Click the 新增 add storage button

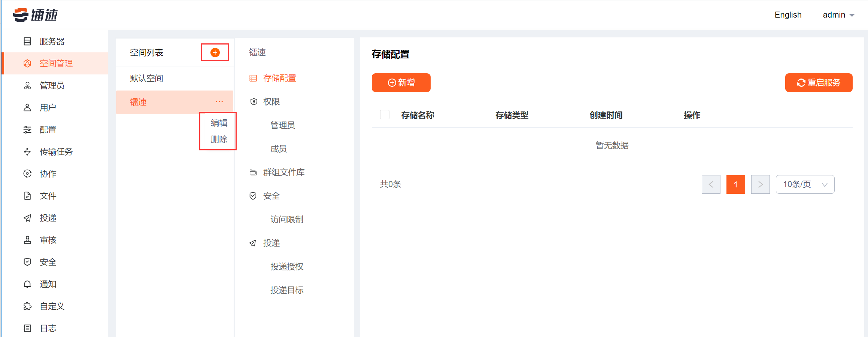point(401,83)
